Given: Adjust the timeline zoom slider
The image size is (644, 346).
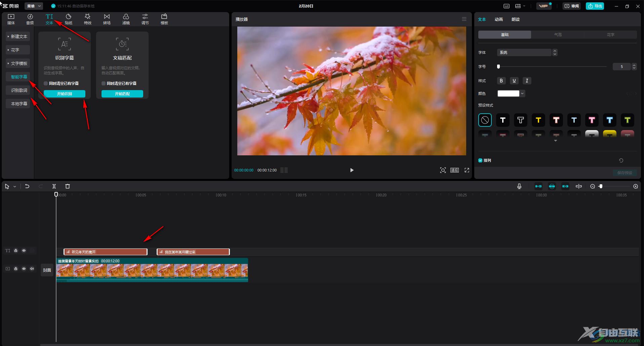Looking at the screenshot, I should [x=601, y=186].
